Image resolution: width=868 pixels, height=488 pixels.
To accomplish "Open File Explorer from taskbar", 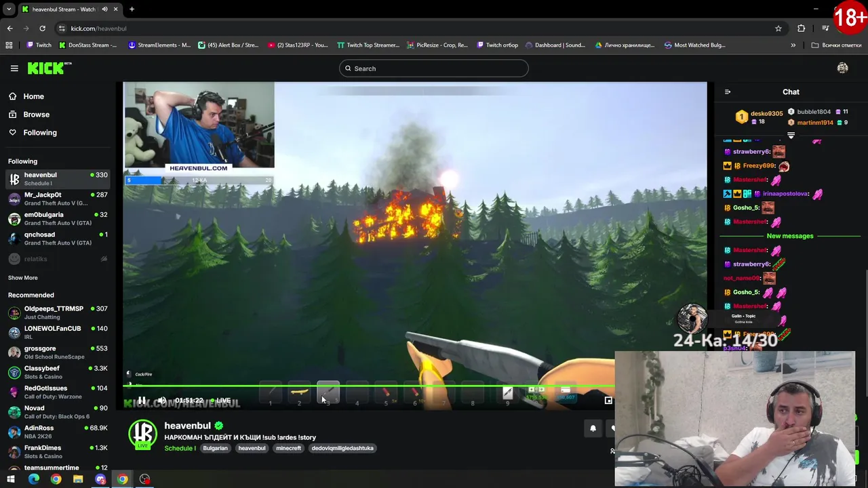I will tap(78, 479).
